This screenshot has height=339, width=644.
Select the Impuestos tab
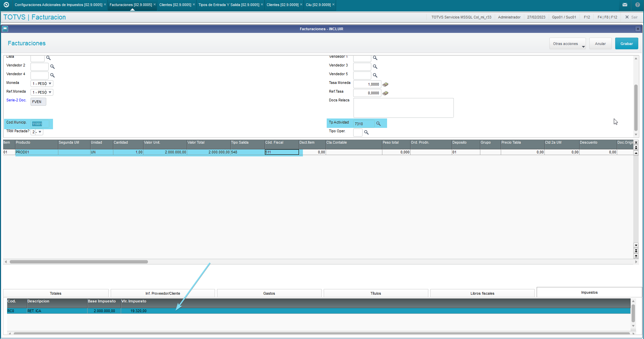click(589, 292)
